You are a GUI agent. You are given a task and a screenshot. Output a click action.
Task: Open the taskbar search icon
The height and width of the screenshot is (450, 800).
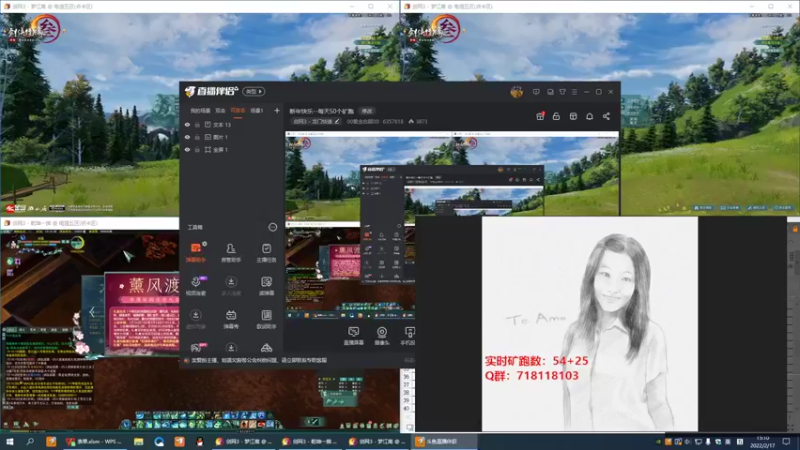tap(30, 441)
